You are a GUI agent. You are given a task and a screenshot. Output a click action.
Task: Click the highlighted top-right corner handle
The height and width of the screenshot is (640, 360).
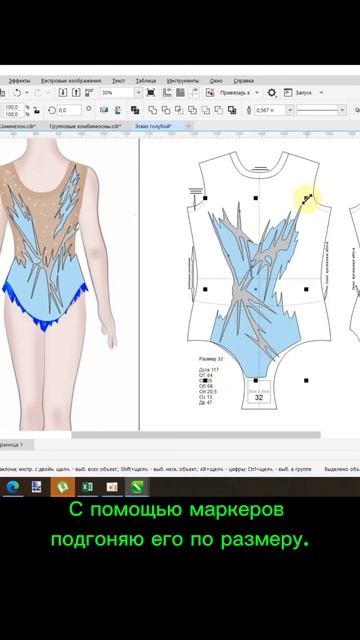click(x=307, y=199)
